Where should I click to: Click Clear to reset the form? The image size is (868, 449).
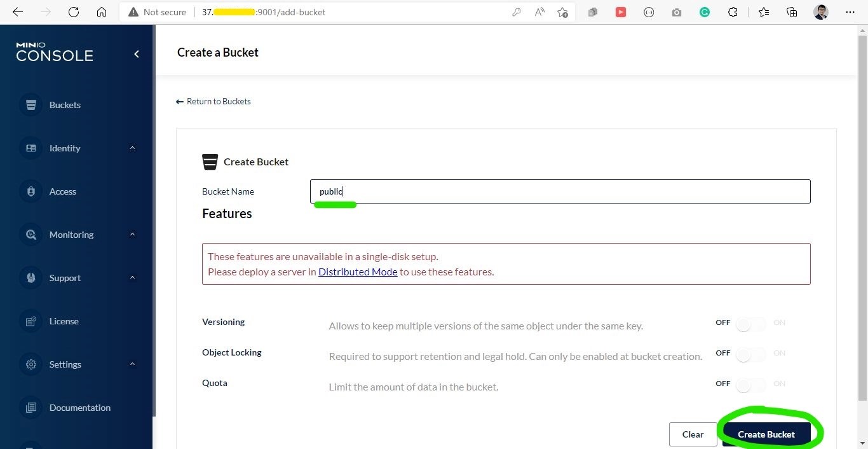tap(692, 434)
